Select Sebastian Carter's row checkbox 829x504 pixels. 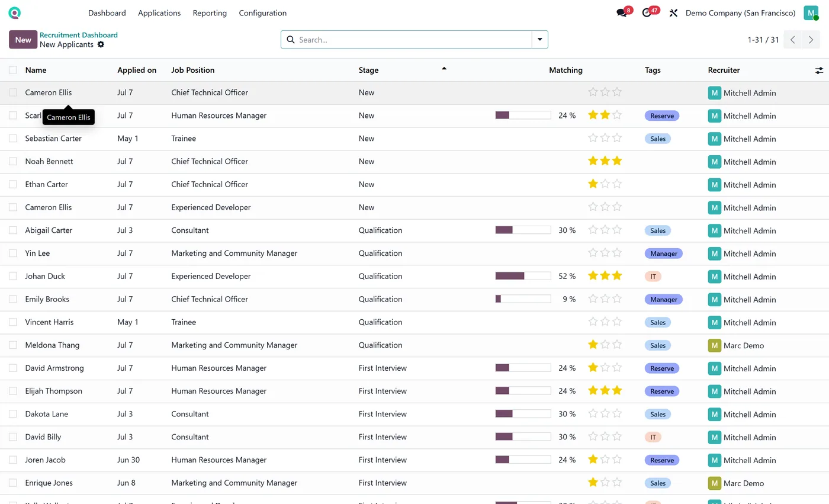pos(13,139)
